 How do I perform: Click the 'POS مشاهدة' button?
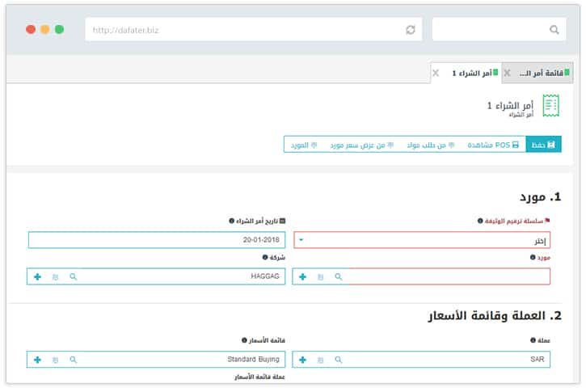click(493, 145)
